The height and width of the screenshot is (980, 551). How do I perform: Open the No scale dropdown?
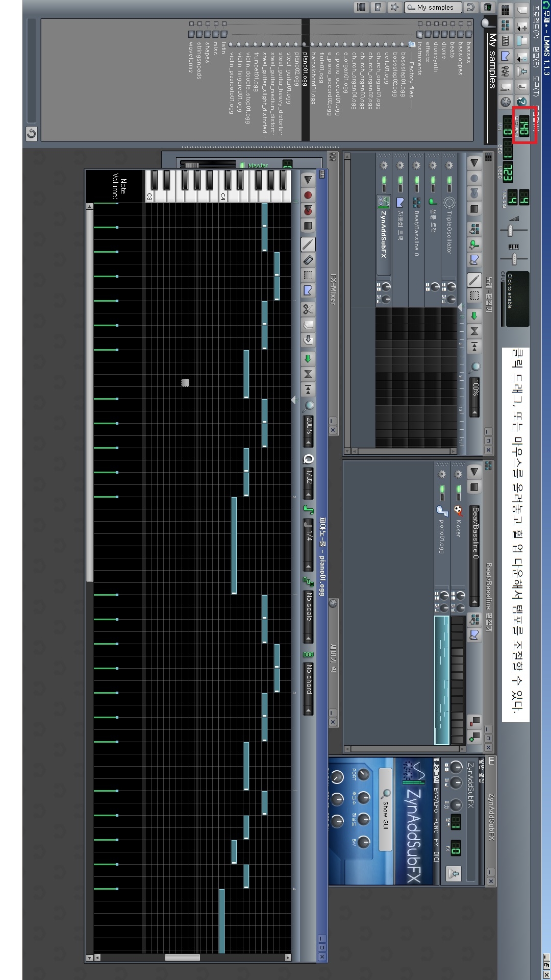[x=308, y=616]
